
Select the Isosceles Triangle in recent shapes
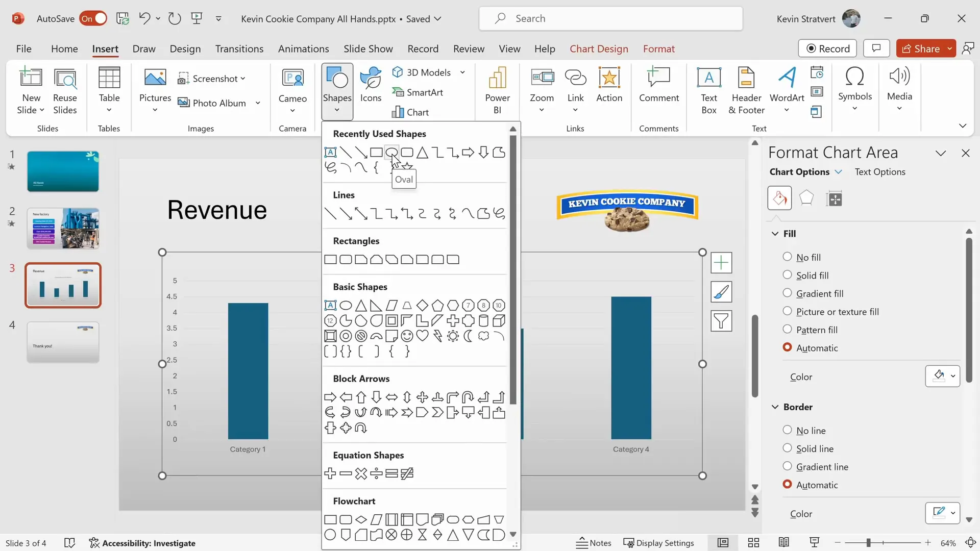click(422, 152)
